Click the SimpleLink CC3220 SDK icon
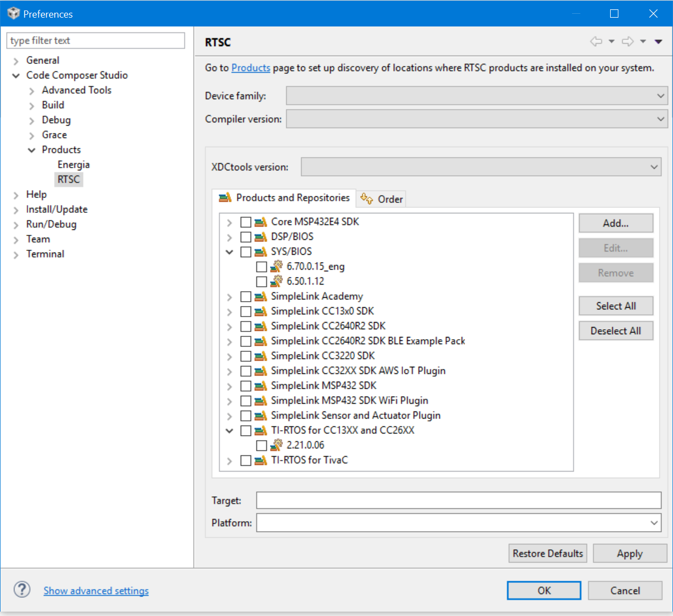The image size is (673, 616). coord(261,356)
